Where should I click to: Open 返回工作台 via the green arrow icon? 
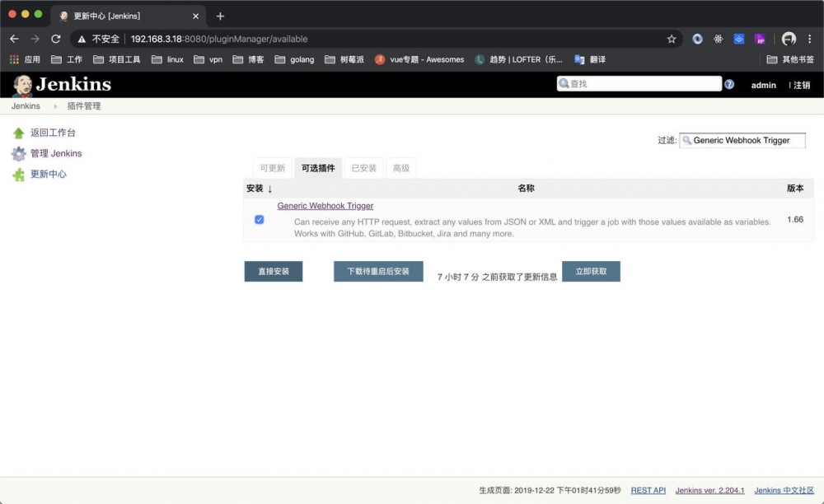click(18, 133)
